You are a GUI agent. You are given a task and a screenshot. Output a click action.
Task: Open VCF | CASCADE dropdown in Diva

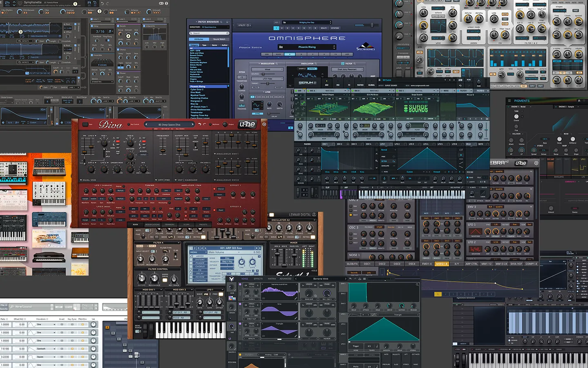coord(186,180)
